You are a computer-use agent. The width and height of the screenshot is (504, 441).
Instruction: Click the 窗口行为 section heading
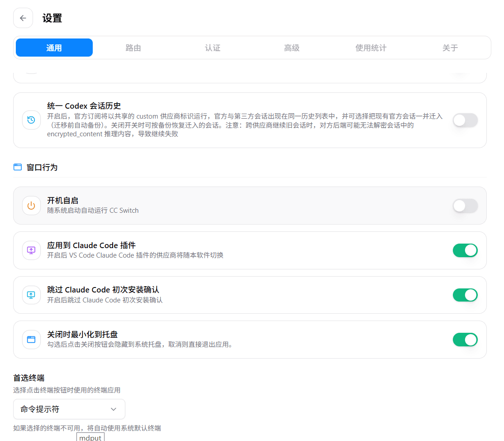point(42,167)
